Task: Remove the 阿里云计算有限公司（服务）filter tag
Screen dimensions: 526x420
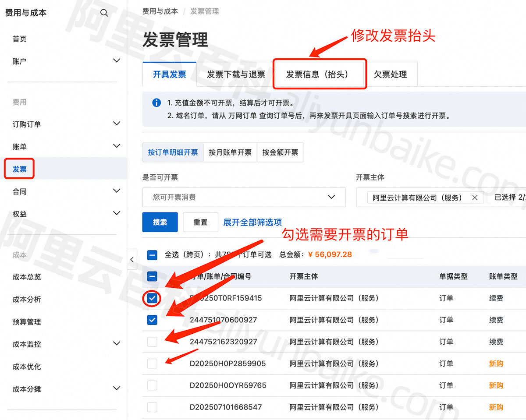Action: point(475,197)
